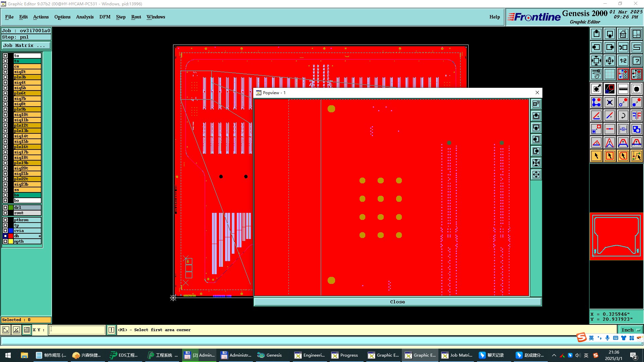Select the rotate feature tool icon
This screenshot has width=644, height=362.
click(x=623, y=116)
